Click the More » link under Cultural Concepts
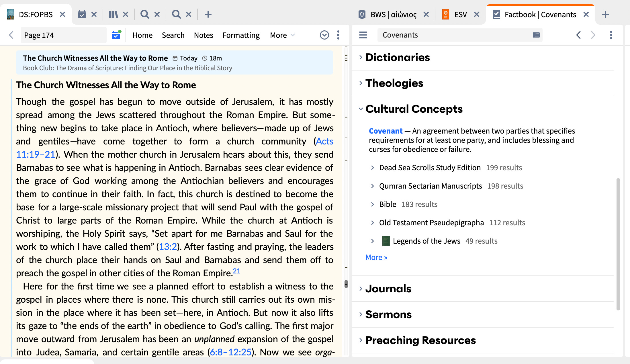 point(376,257)
